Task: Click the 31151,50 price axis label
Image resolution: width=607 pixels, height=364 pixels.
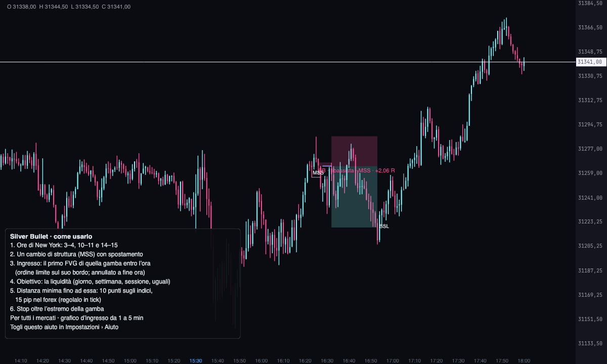Action: (590, 319)
